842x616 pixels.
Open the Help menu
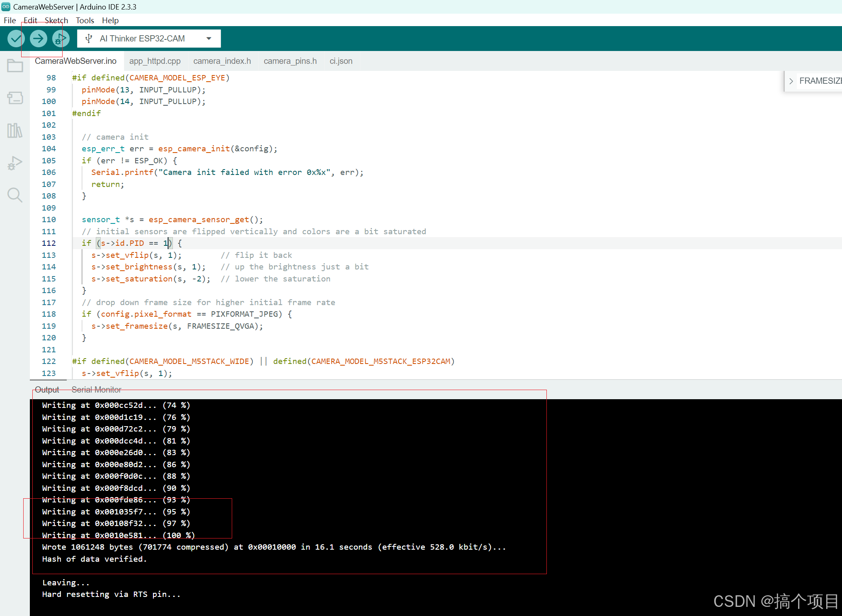[110, 20]
